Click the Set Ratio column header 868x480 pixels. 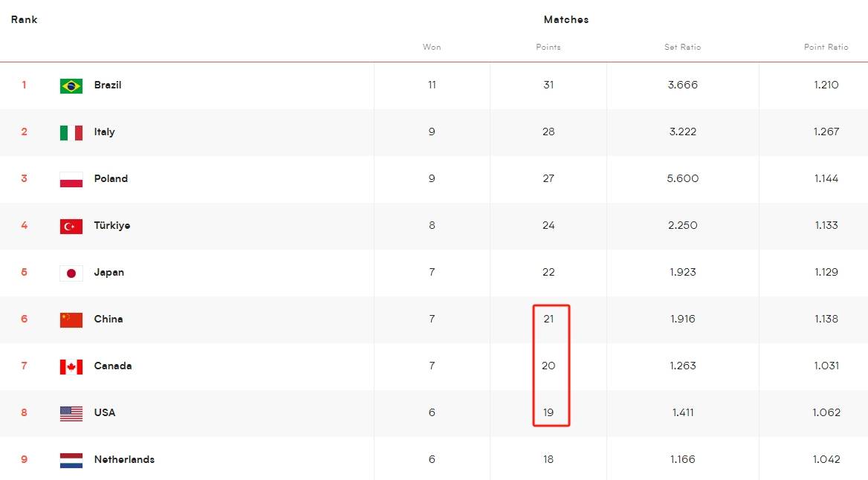tap(682, 48)
